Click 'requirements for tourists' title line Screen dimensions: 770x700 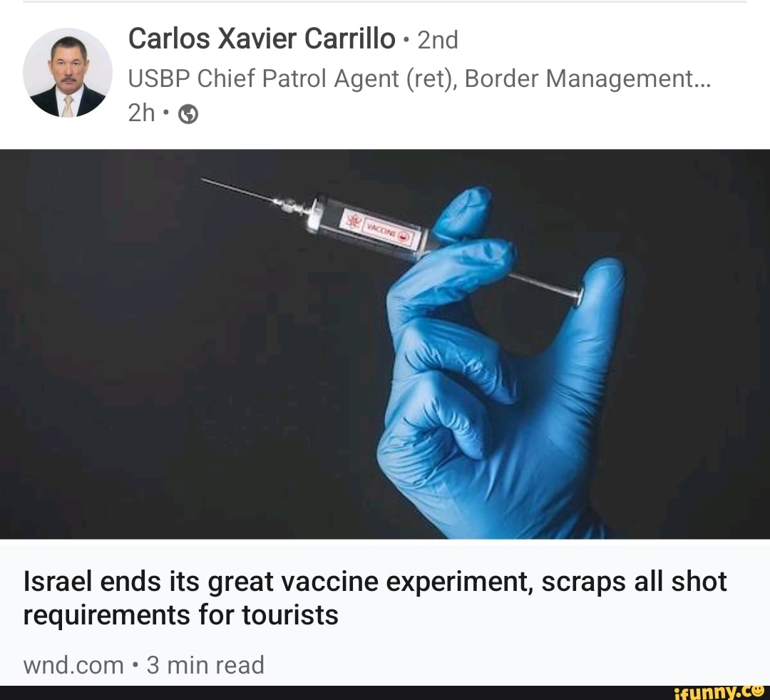180,615
